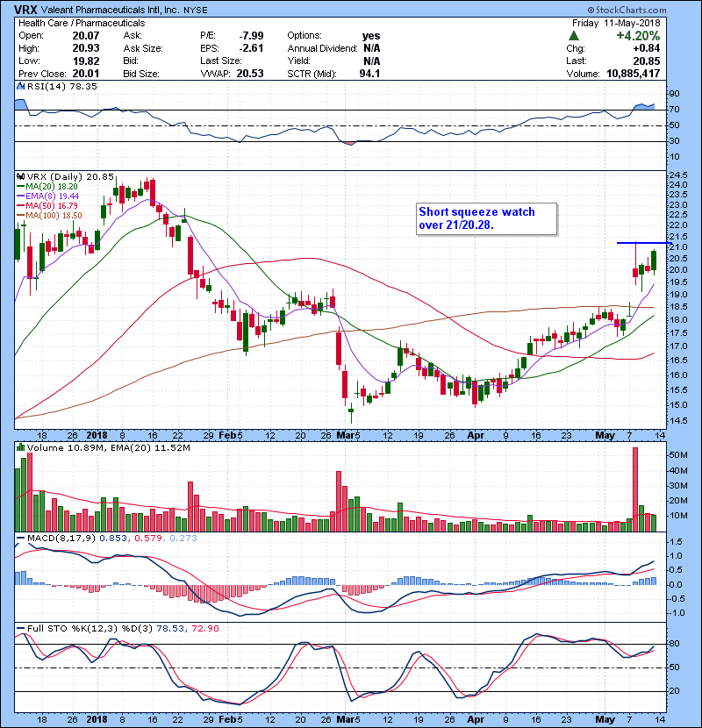This screenshot has height=728, width=702.
Task: Click the VRX (Daily) 20.85 chart title
Action: 70,176
